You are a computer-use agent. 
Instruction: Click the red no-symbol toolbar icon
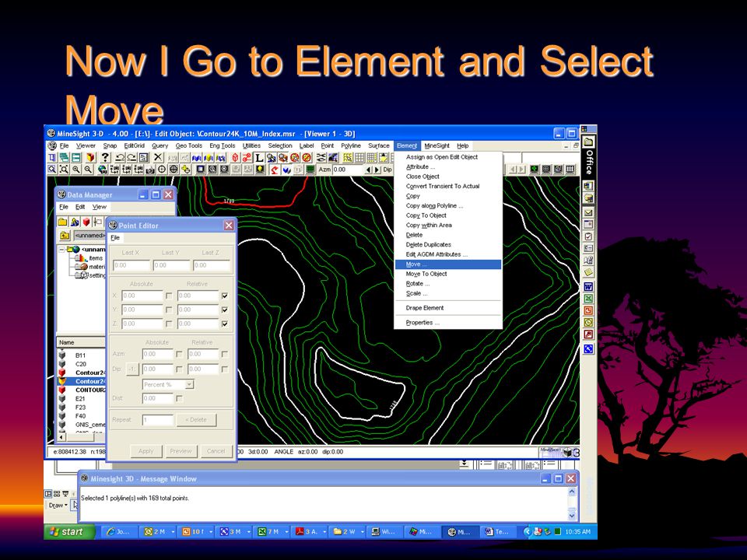click(307, 158)
